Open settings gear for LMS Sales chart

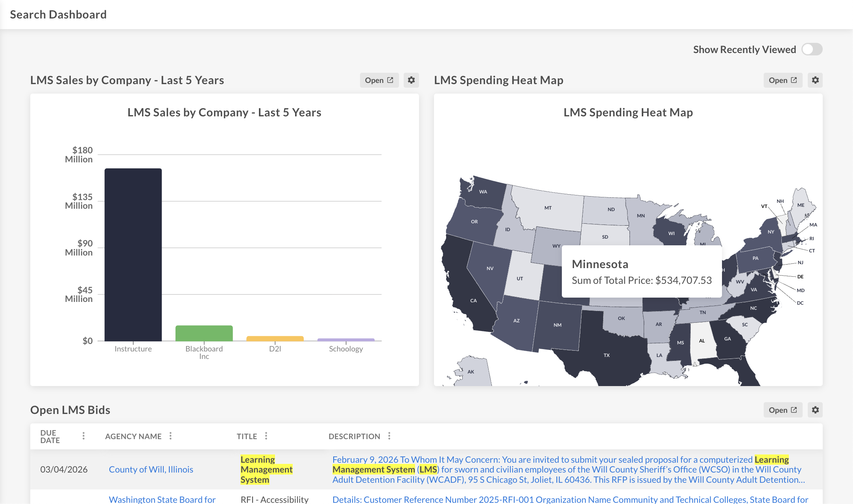[x=411, y=80]
